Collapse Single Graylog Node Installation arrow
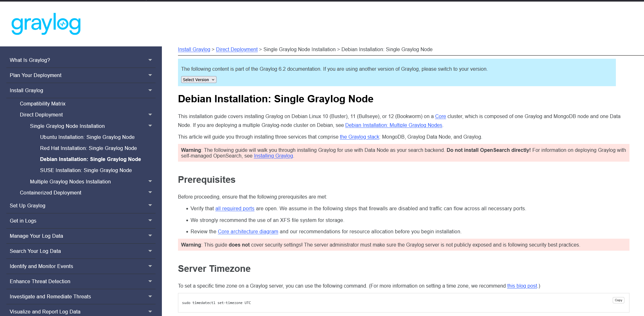The image size is (644, 316). point(150,126)
